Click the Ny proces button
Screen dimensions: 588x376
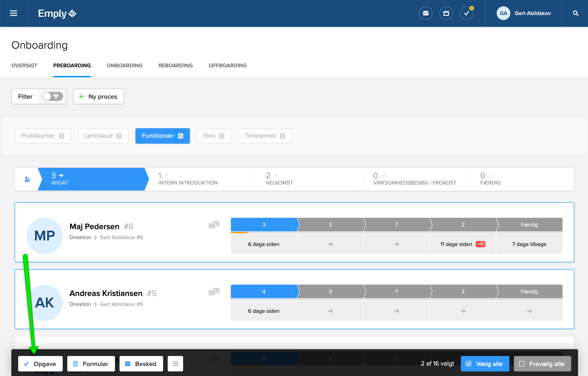(98, 97)
